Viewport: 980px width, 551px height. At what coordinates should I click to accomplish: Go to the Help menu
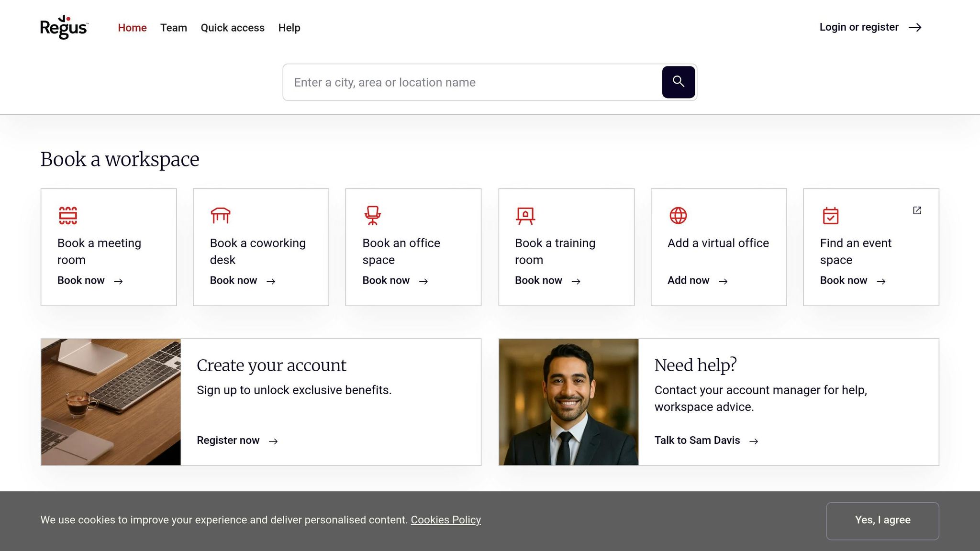tap(289, 28)
